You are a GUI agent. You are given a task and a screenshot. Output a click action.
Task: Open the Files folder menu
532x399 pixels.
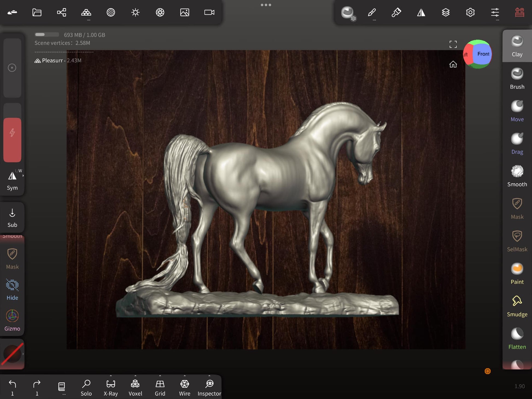(x=37, y=13)
